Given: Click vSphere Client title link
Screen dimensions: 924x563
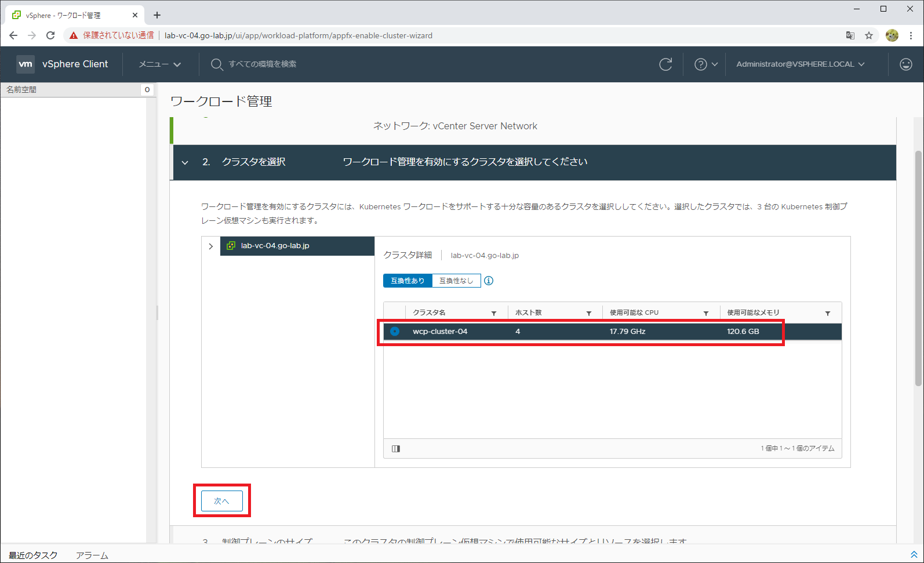Looking at the screenshot, I should coord(75,64).
